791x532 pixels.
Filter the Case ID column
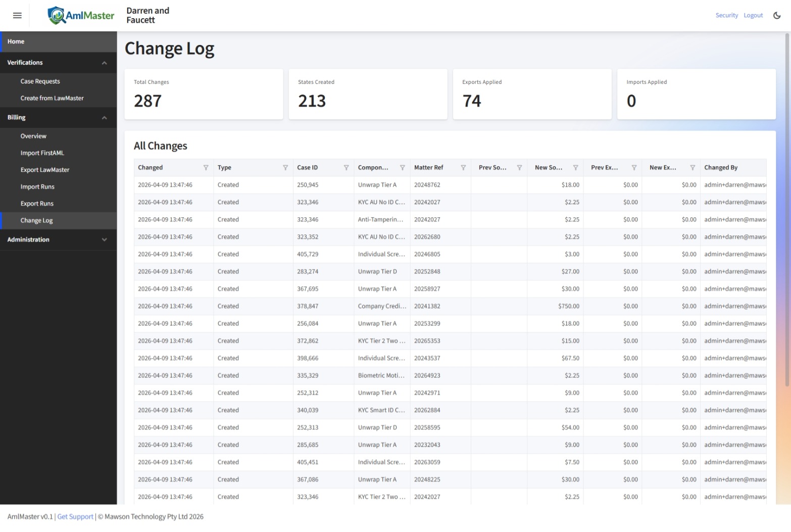click(x=346, y=167)
